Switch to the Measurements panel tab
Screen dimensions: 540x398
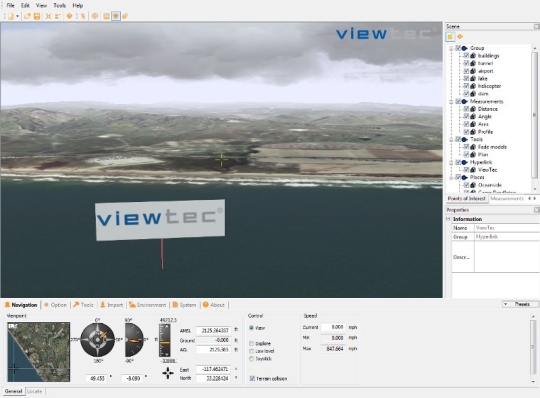coord(507,199)
